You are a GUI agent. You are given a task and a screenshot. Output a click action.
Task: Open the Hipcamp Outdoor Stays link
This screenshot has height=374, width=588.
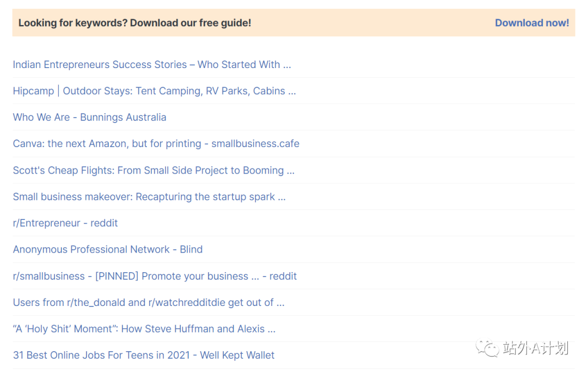point(154,91)
